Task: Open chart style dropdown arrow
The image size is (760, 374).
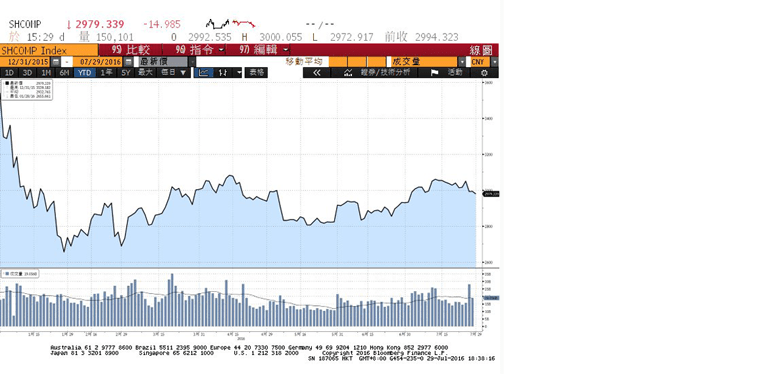Action: coord(238,73)
